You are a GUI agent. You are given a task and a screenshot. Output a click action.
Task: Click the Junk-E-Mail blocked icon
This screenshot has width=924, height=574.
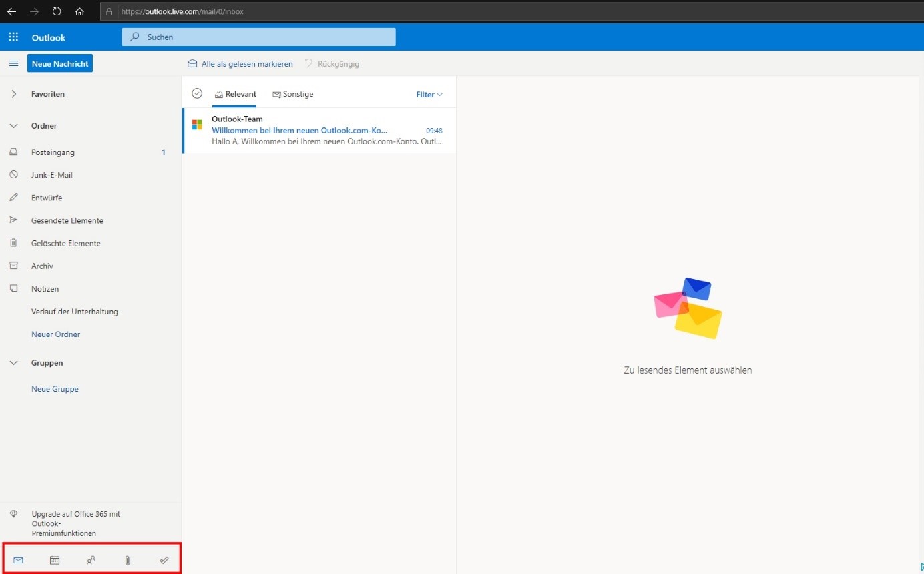pos(13,175)
